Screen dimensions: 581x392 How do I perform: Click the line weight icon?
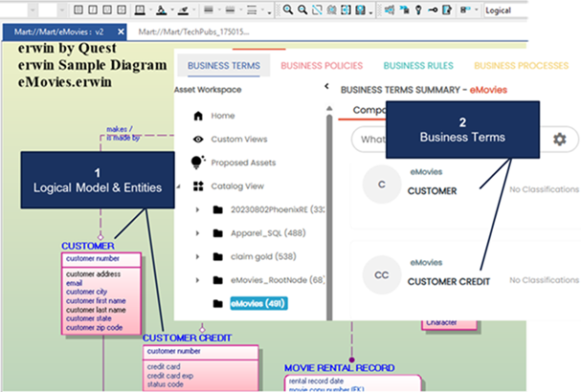[209, 10]
